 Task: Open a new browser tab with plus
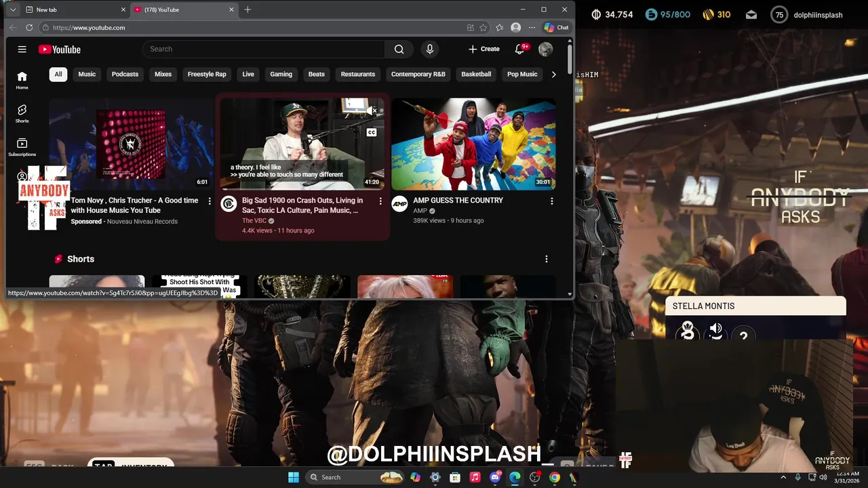click(x=248, y=9)
